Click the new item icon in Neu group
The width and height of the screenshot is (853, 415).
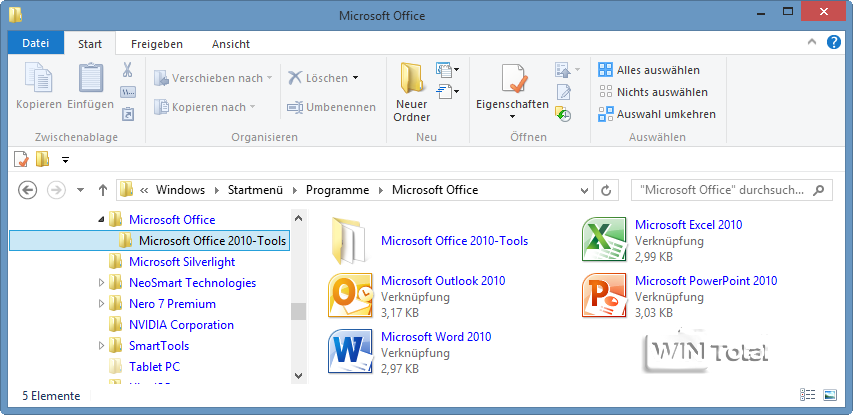click(x=444, y=70)
